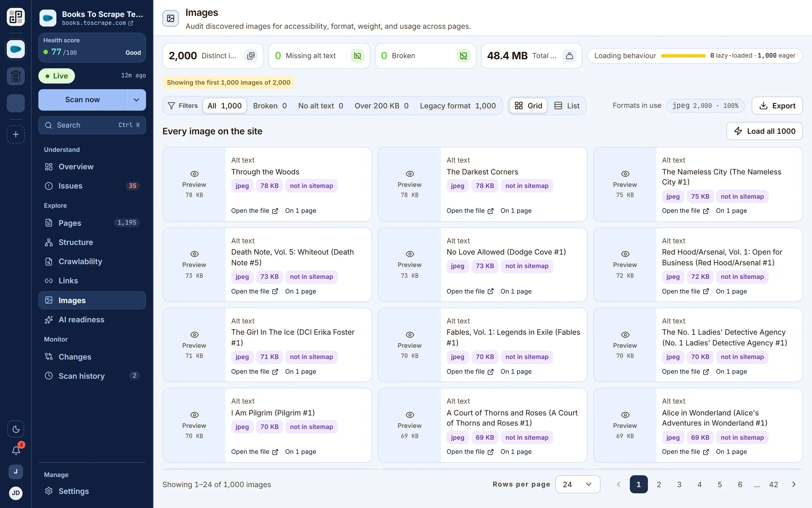This screenshot has width=812, height=508.
Task: Click Missing alt text card icon
Action: [x=357, y=56]
